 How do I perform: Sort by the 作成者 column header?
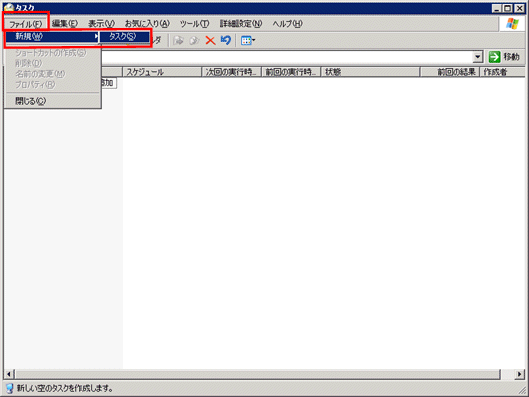click(x=502, y=72)
